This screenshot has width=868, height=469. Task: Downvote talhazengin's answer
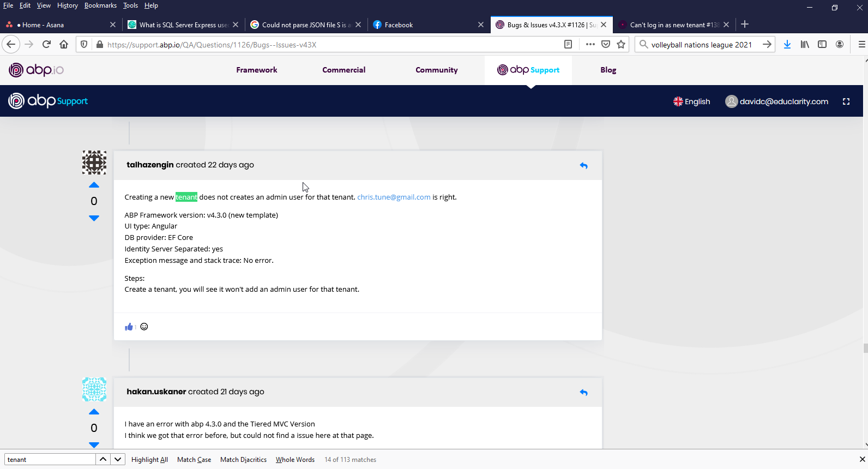(x=94, y=218)
